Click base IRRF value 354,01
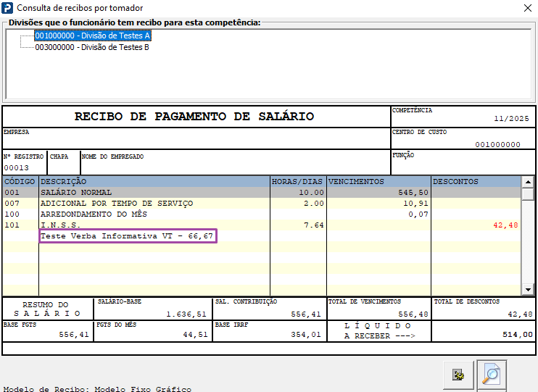 [x=306, y=335]
